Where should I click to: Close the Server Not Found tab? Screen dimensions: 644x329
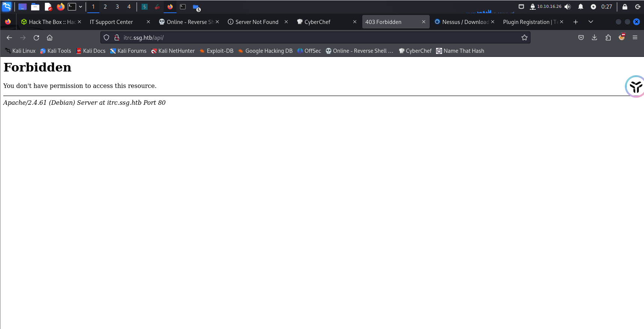286,22
